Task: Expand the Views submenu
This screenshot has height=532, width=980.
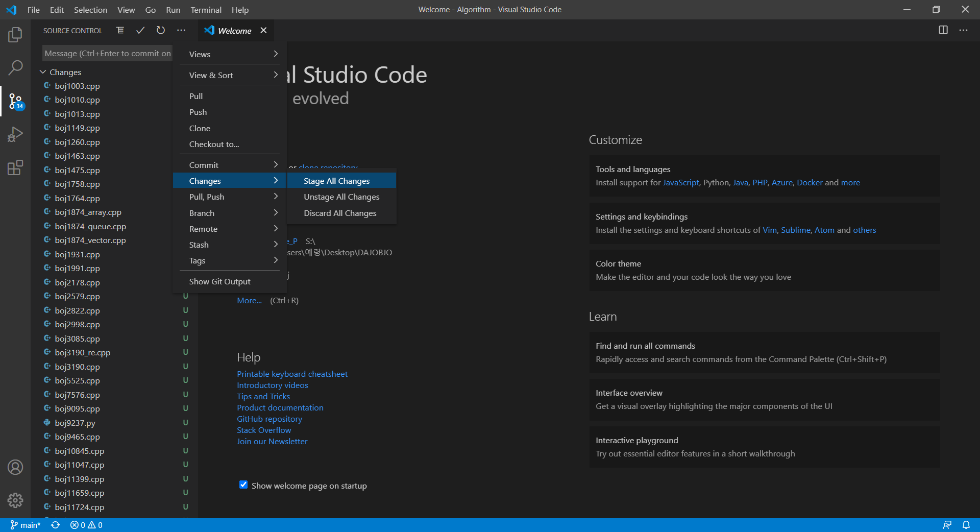Action: [230, 54]
